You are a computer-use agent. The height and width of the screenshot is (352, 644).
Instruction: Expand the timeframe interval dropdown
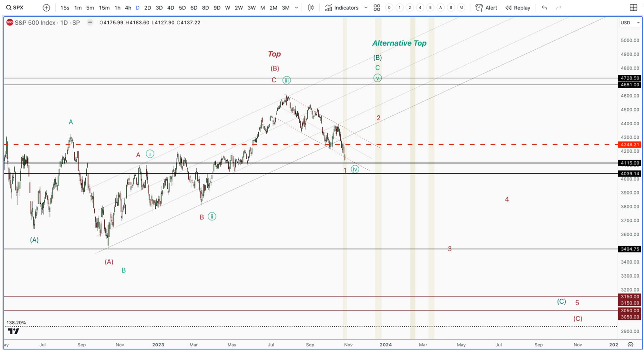[x=296, y=8]
